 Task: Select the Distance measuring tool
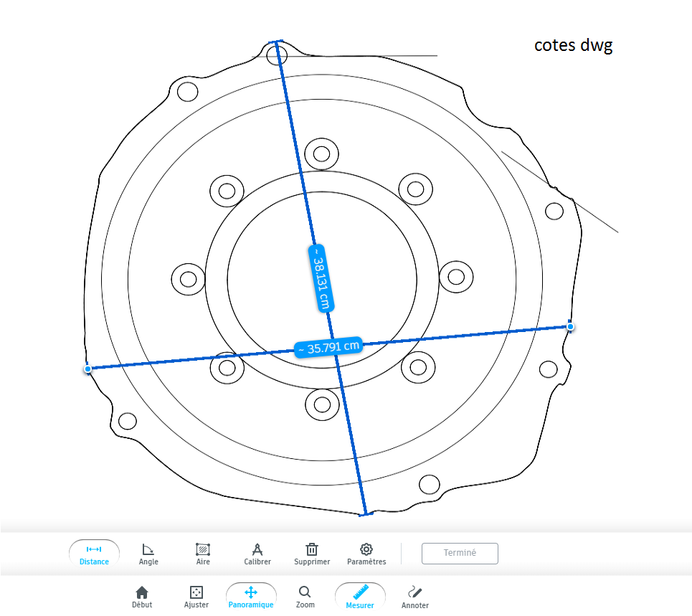tap(94, 554)
